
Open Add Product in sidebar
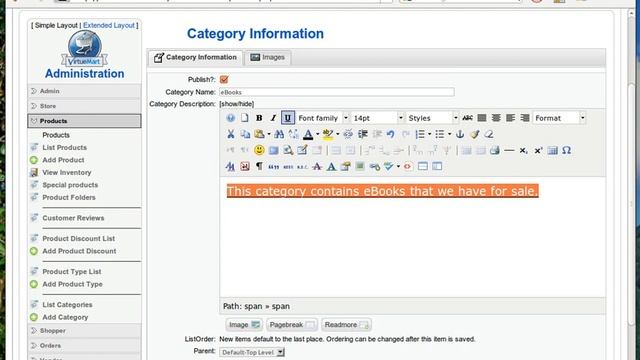[63, 160]
